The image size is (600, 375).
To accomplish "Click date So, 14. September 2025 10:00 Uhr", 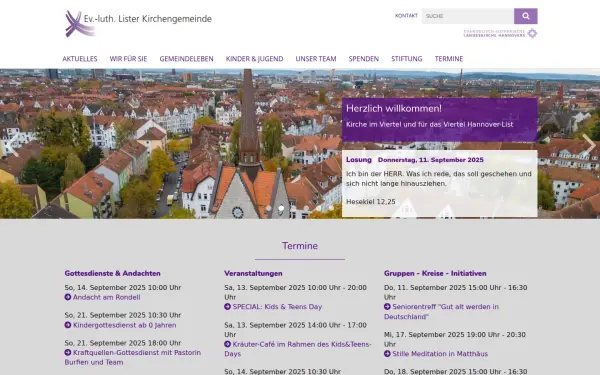I will click(123, 287).
